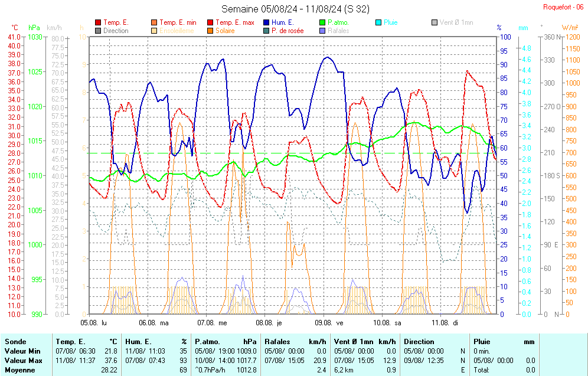
Task: Click the maximum gust value '20.9'
Action: click(320, 360)
